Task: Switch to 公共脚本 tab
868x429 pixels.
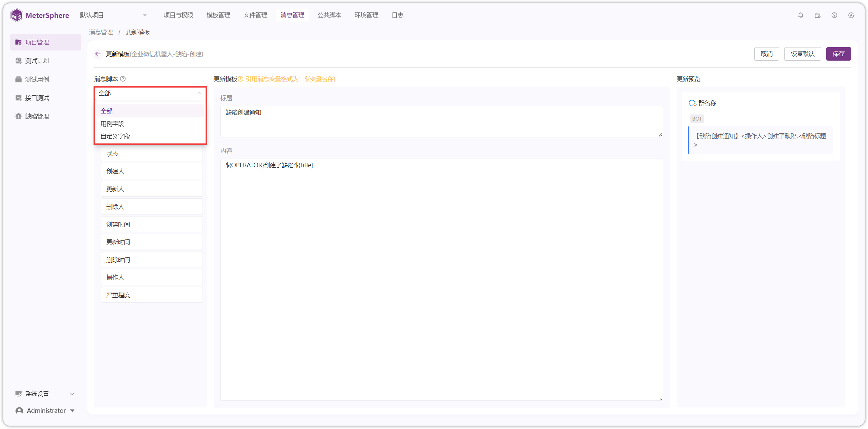Action: click(329, 15)
